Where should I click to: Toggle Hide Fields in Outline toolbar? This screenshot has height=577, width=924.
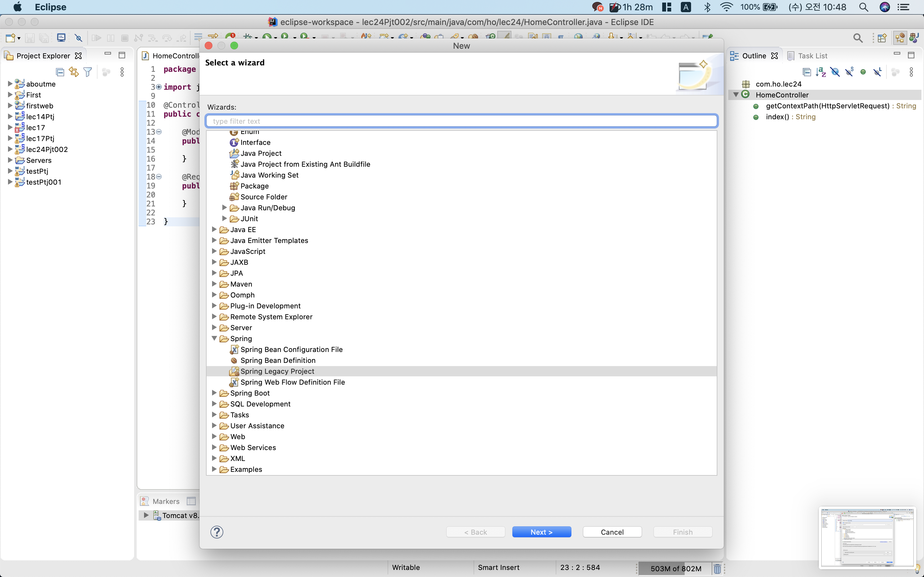835,72
